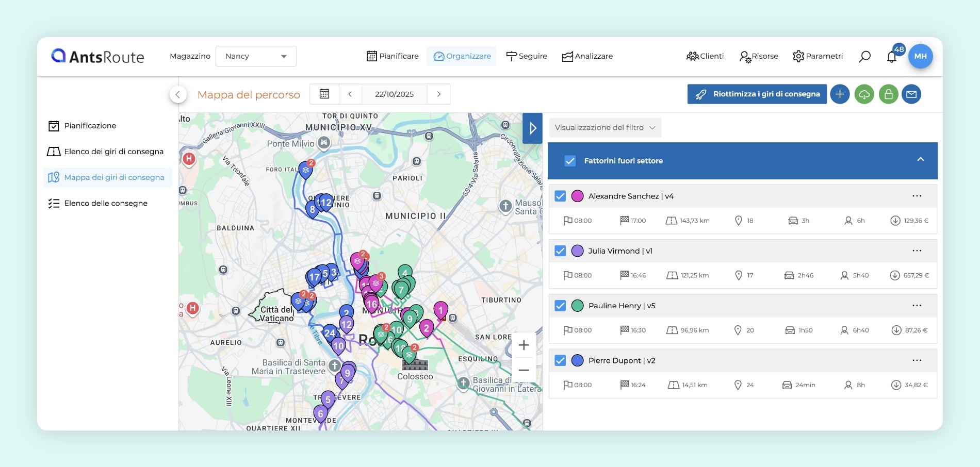Screen dimensions: 980x467
Task: Open the Magazzino Nancy dropdown
Action: (256, 56)
